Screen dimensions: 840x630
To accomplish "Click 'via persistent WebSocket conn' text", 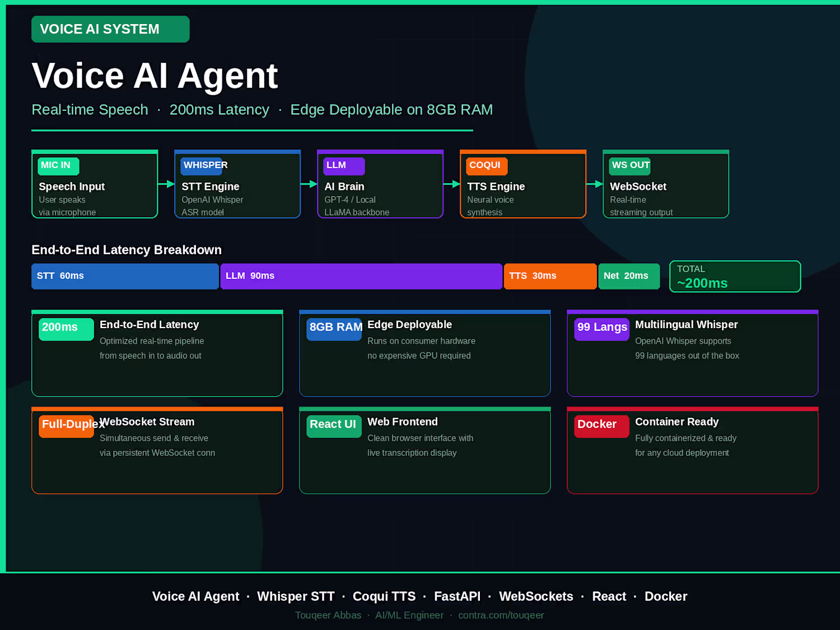I will 157,452.
